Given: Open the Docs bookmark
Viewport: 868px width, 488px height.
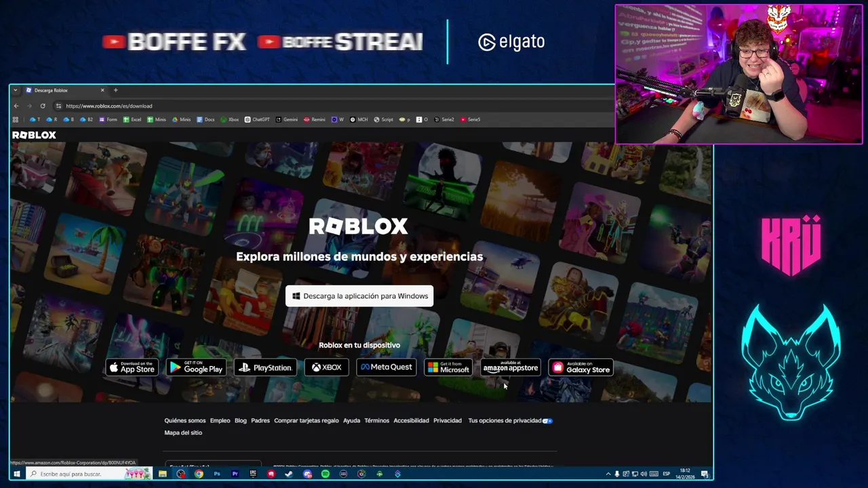Looking at the screenshot, I should pos(205,119).
